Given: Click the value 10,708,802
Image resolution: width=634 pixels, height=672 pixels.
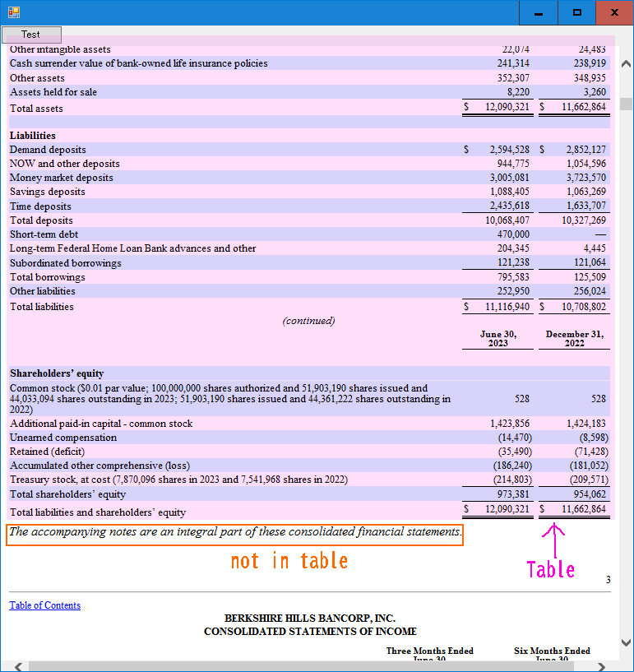Looking at the screenshot, I should pyautogui.click(x=584, y=307).
